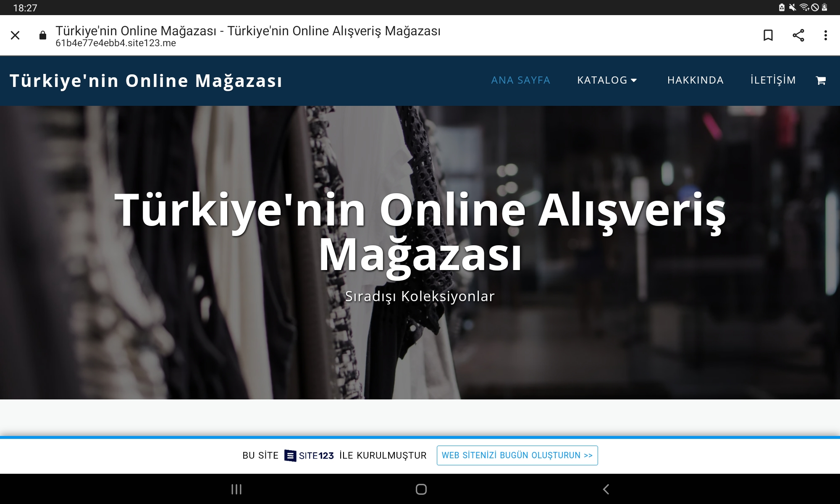Click WEB SİTENİZİ BUGÜN OLUŞTURUN button

[x=517, y=456]
